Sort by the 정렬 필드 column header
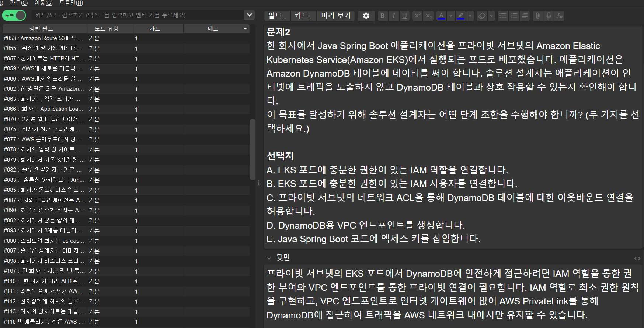 45,29
